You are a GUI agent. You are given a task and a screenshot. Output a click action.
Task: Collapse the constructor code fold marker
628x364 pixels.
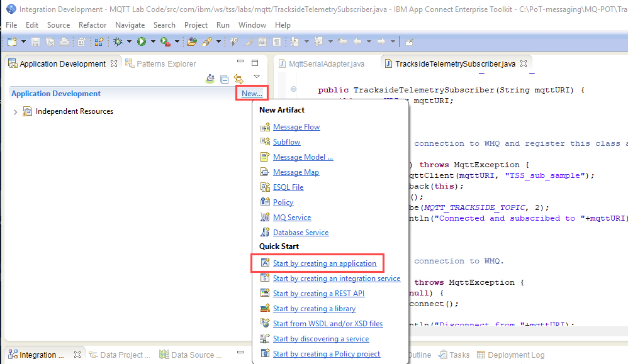point(293,89)
